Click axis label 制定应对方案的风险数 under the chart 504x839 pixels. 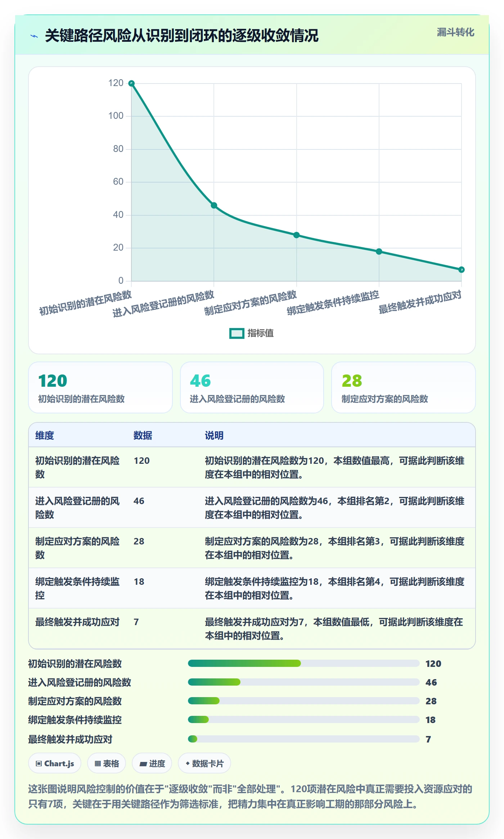click(250, 303)
